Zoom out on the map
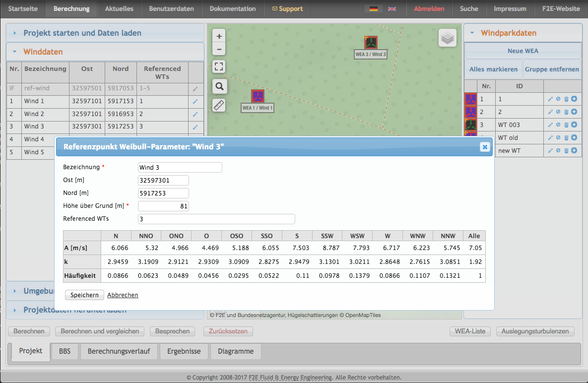This screenshot has width=588, height=383. [x=219, y=49]
